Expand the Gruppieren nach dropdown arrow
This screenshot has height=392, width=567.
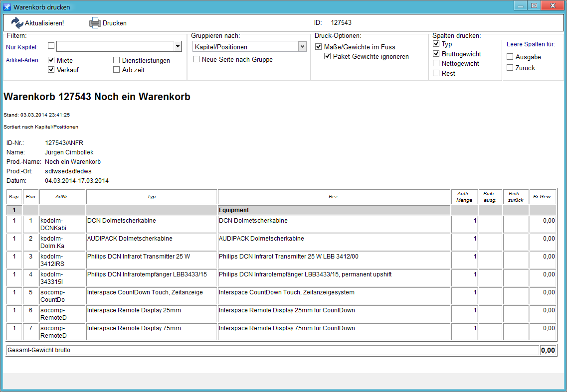click(x=303, y=46)
